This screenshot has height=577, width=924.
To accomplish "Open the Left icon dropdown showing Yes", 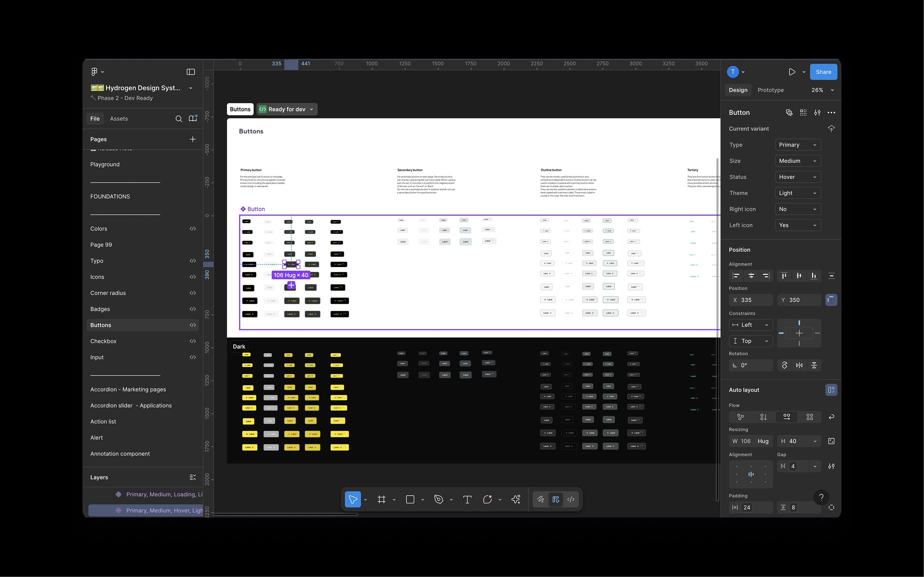I will [798, 225].
